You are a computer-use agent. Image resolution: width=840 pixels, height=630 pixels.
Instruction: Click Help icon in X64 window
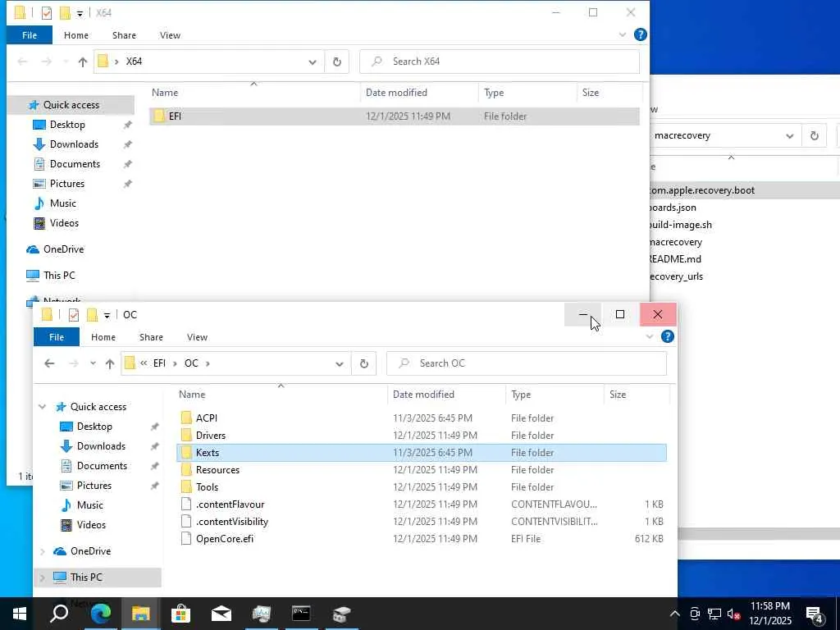(640, 34)
